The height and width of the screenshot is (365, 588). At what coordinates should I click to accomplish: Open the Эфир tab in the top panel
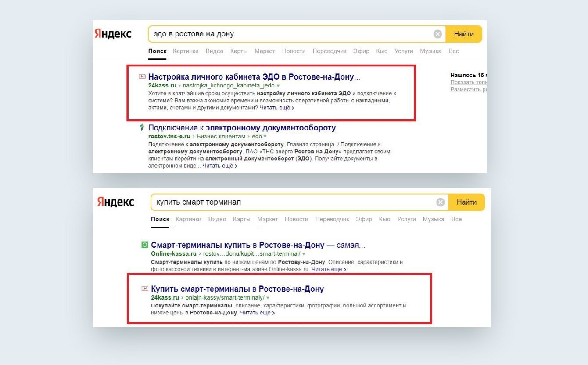(x=361, y=51)
